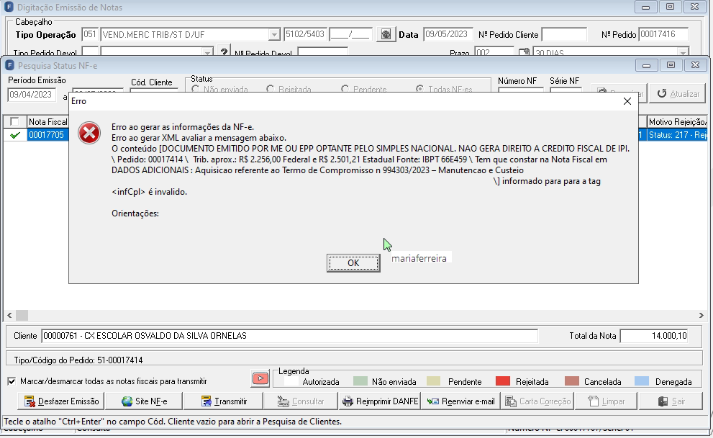
Task: Click horizontal scrollbar left arrow
Action: point(10,315)
